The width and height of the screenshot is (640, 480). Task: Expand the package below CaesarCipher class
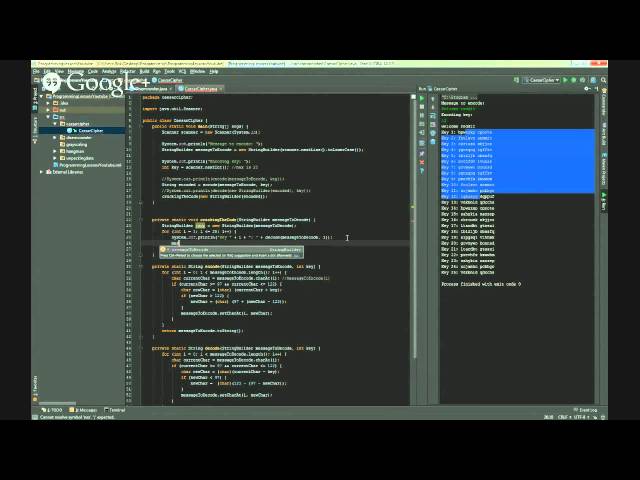(55, 138)
